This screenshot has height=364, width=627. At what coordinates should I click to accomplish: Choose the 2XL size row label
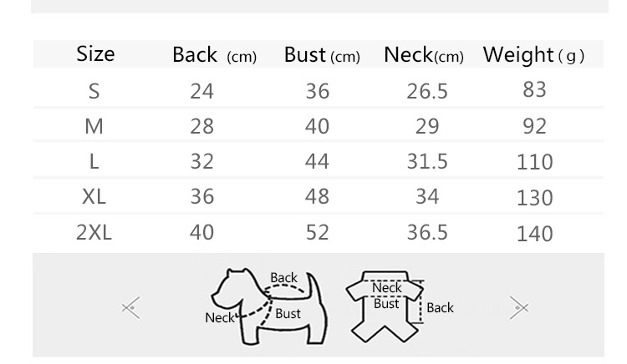[x=94, y=232]
